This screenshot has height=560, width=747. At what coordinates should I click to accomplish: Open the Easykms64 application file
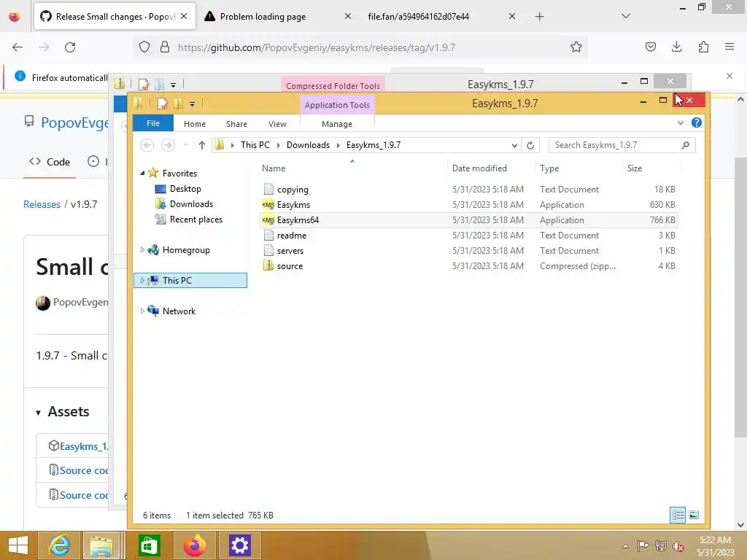click(298, 220)
